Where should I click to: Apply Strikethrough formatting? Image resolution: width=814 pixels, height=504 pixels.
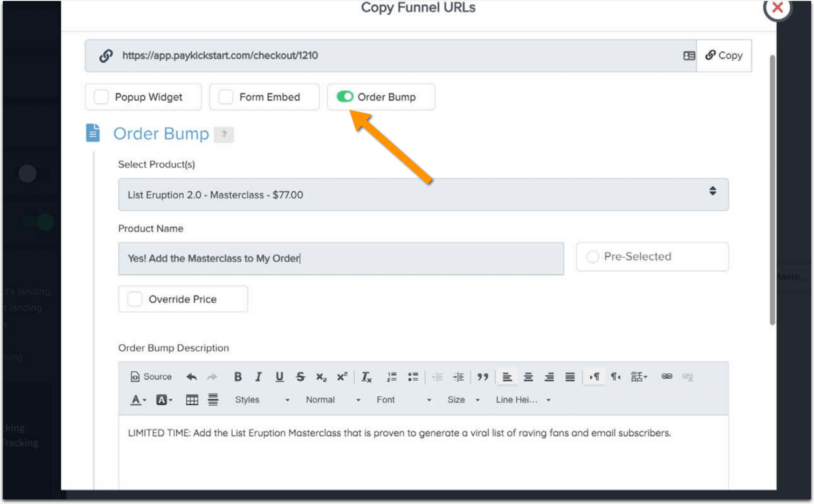pyautogui.click(x=301, y=377)
